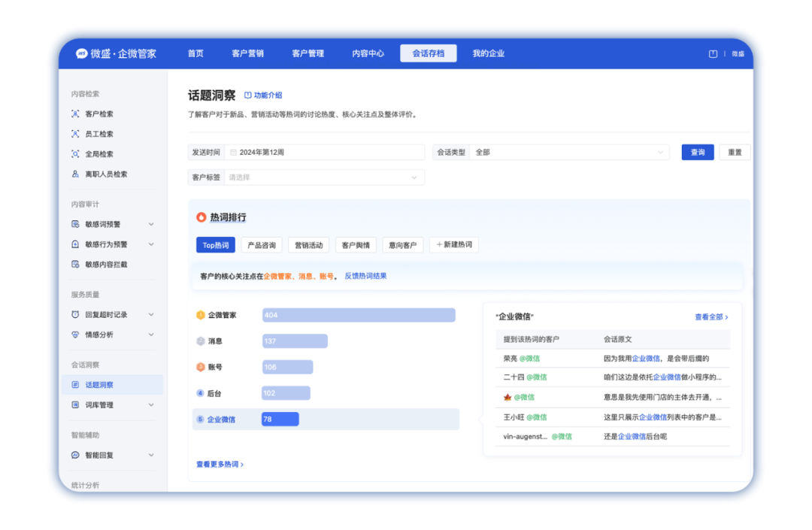The height and width of the screenshot is (530, 812).
Task: Click the 后台 bar showing 102
Action: click(286, 393)
